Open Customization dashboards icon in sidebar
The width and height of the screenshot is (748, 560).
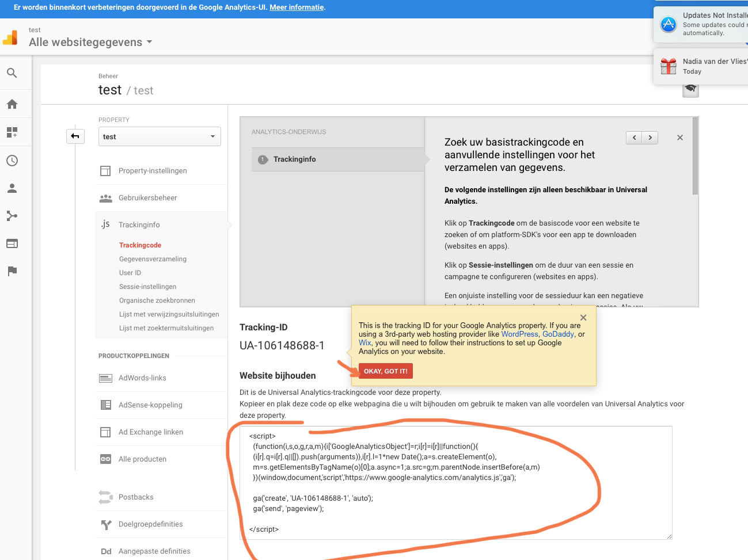12,132
